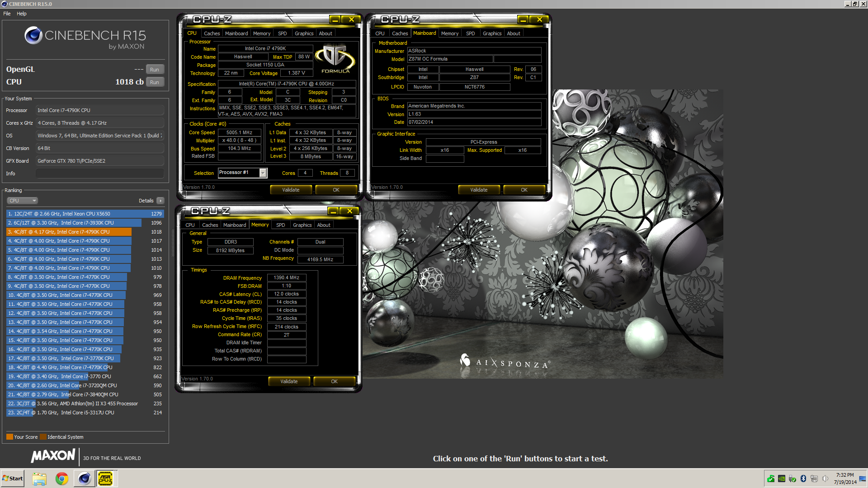Select ranking row 21 Intel Core i7-3840QM
The height and width of the screenshot is (488, 868).
(x=85, y=394)
